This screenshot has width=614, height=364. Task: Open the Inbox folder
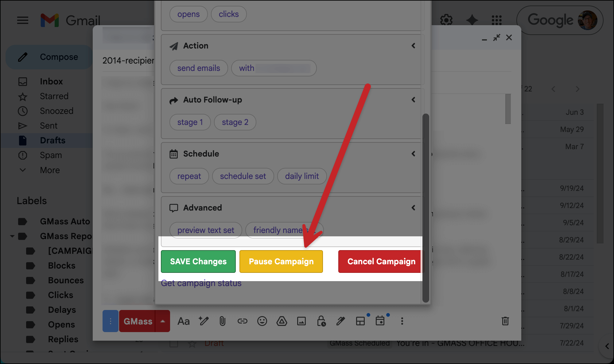[x=51, y=81]
